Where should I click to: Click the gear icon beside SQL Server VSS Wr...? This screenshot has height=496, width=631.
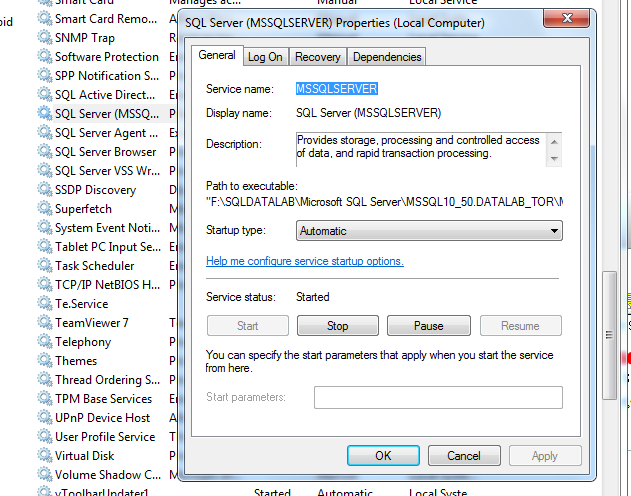click(x=45, y=171)
